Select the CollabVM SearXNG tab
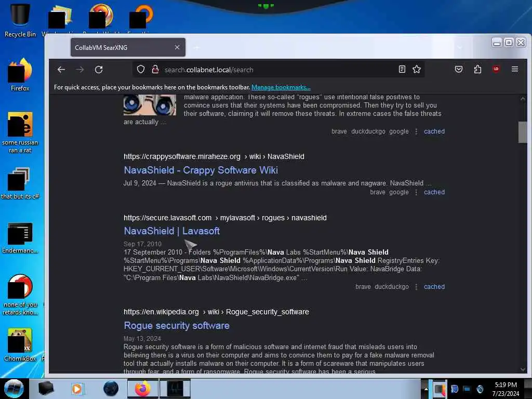 128,47
